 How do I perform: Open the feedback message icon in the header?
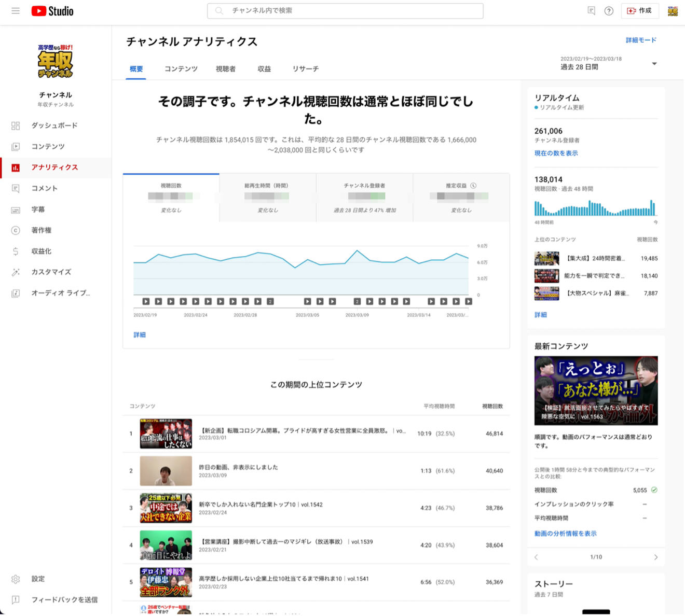click(591, 11)
